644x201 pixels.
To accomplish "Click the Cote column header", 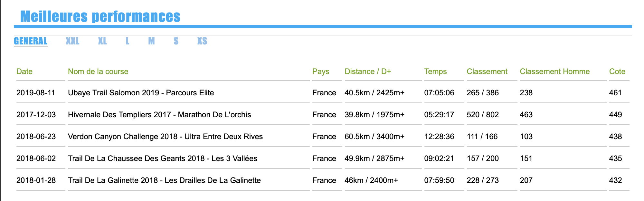I will 617,72.
